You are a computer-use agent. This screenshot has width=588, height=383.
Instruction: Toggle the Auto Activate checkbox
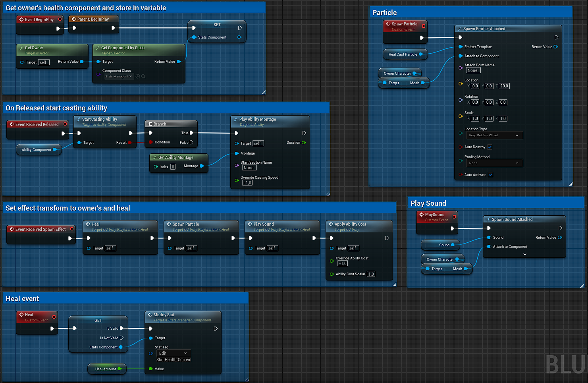[x=491, y=175]
